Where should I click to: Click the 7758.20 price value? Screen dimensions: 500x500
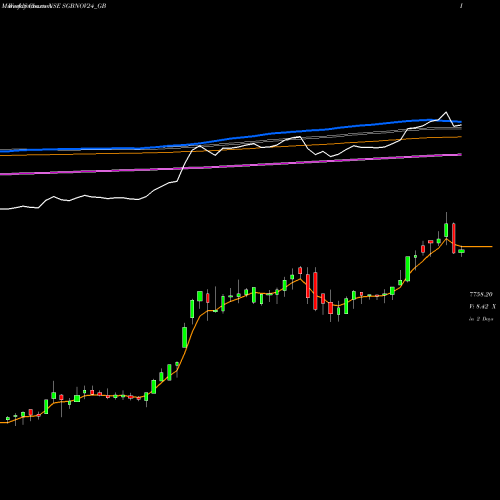pyautogui.click(x=481, y=295)
